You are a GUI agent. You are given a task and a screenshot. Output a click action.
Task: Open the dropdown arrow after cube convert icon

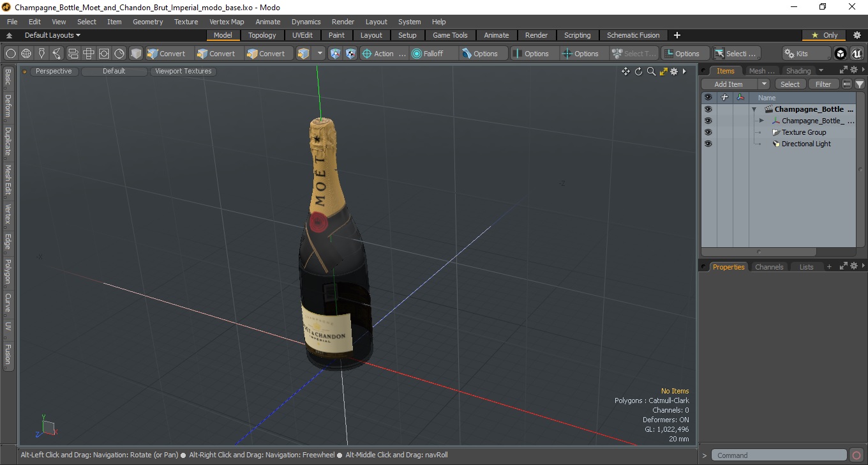320,54
